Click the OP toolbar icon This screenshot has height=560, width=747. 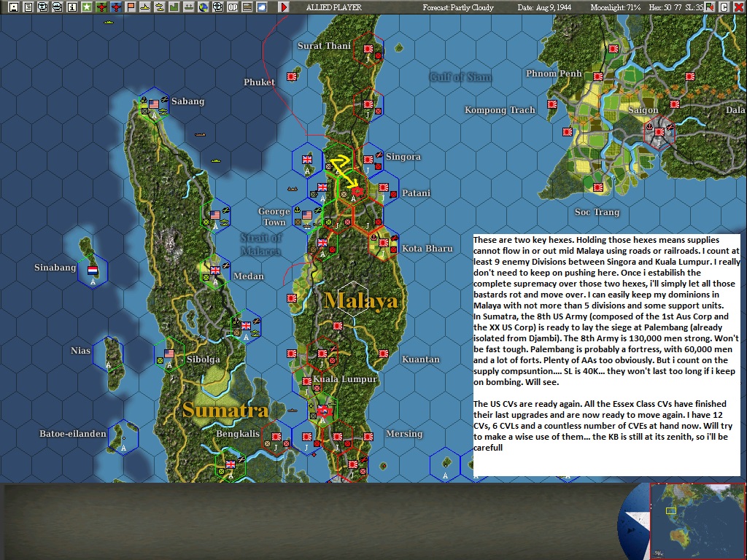coord(233,7)
